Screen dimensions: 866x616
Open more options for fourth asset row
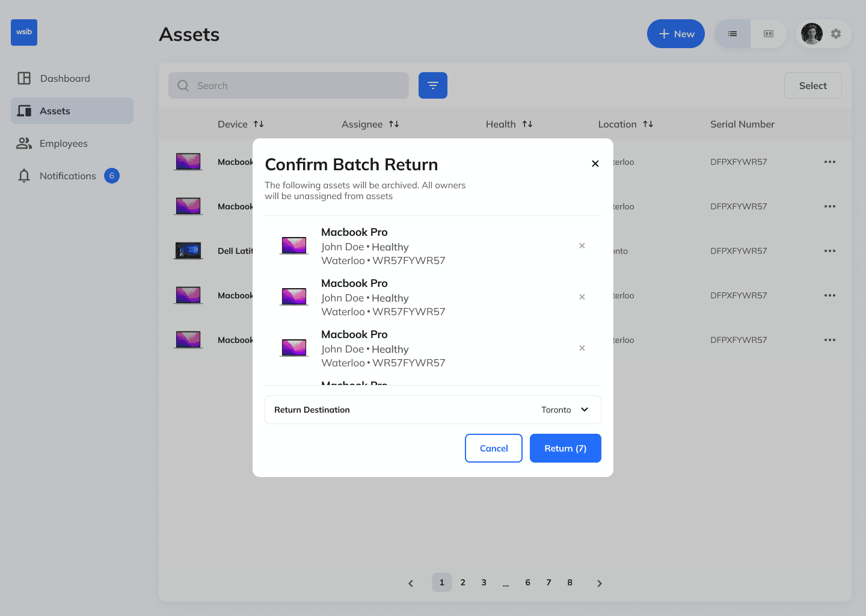pos(830,295)
